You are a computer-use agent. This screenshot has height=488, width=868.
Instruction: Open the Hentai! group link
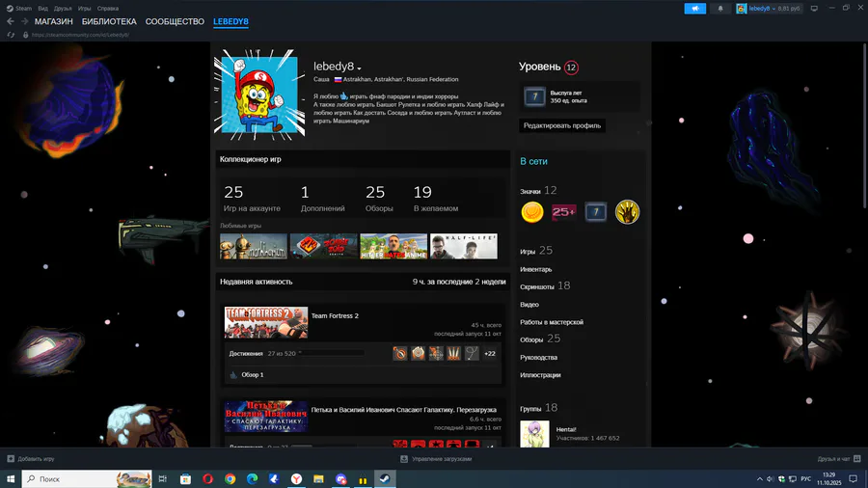(566, 429)
